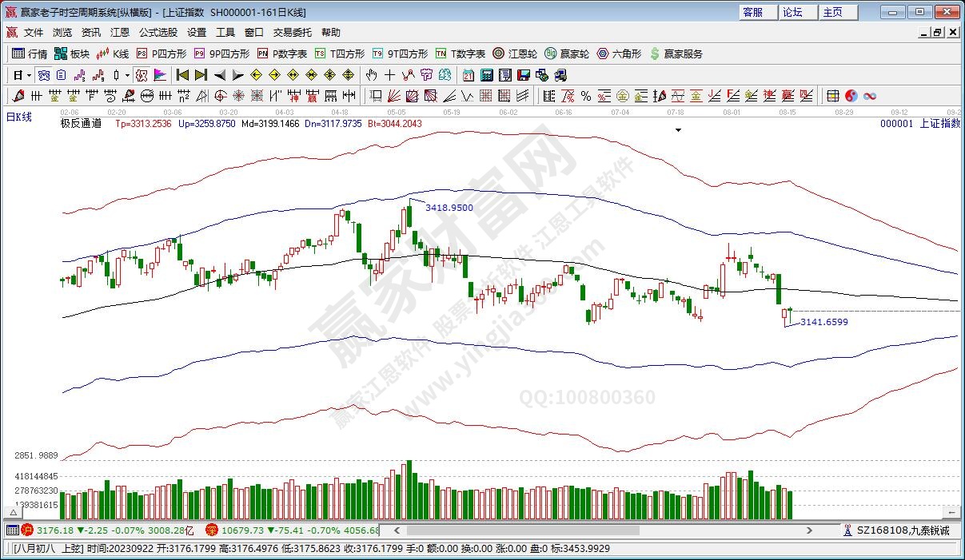Open the 公式选股 menu
Image resolution: width=965 pixels, height=560 pixels.
(158, 33)
